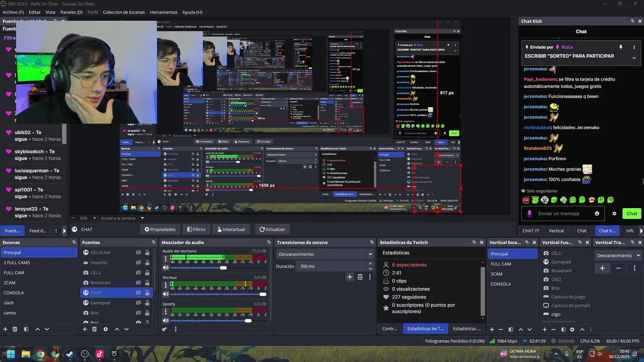
Task: Open chat settings gear icon
Action: (614, 213)
